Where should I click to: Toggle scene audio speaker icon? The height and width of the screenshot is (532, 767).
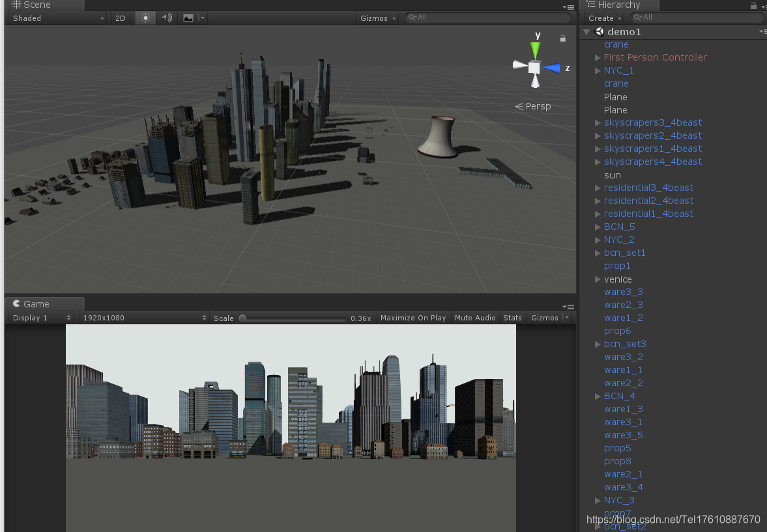[167, 18]
